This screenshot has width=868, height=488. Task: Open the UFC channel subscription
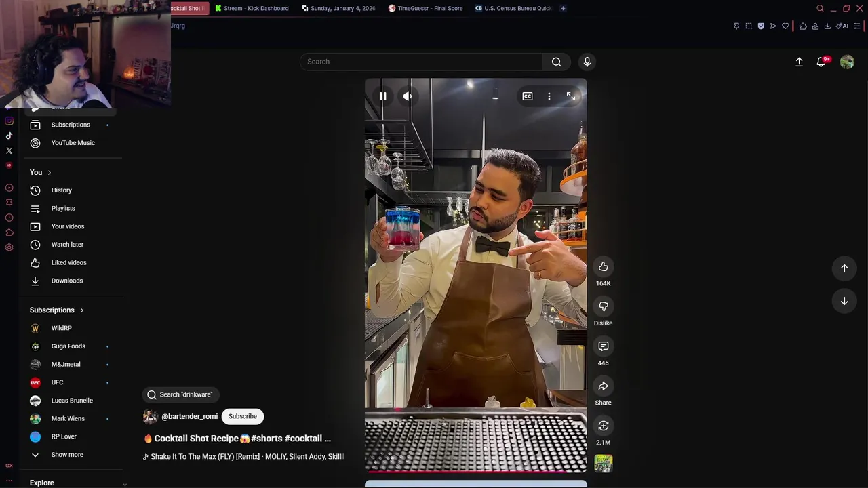(x=71, y=382)
